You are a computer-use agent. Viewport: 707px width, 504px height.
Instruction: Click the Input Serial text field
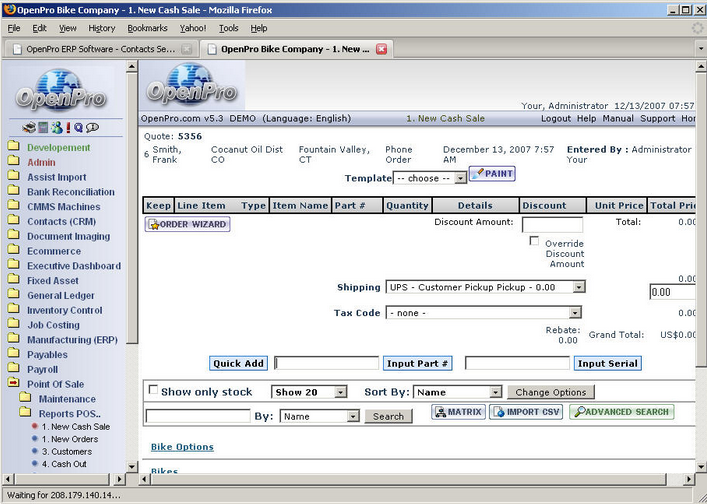[x=517, y=363]
